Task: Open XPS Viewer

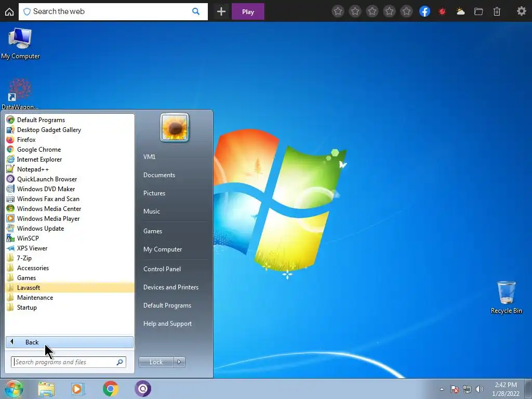Action: coord(70,248)
